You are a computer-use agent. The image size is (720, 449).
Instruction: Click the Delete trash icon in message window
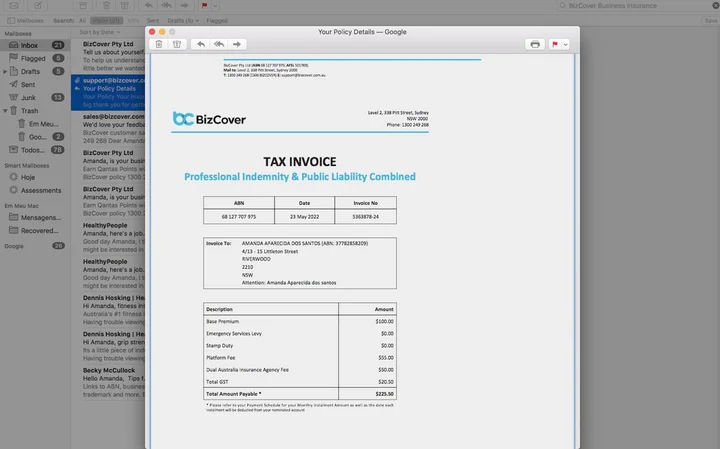[159, 44]
